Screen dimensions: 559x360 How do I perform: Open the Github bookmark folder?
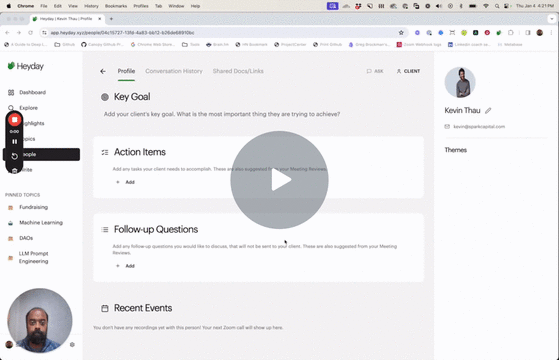point(65,45)
